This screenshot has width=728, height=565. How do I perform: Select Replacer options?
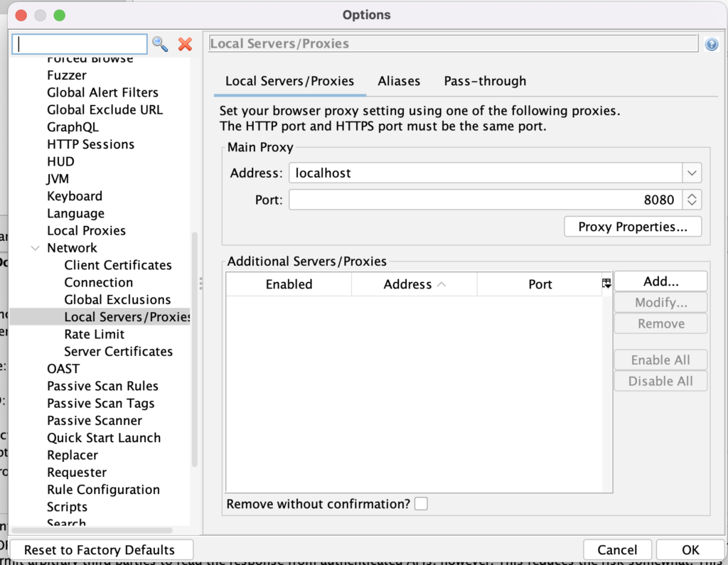(73, 455)
